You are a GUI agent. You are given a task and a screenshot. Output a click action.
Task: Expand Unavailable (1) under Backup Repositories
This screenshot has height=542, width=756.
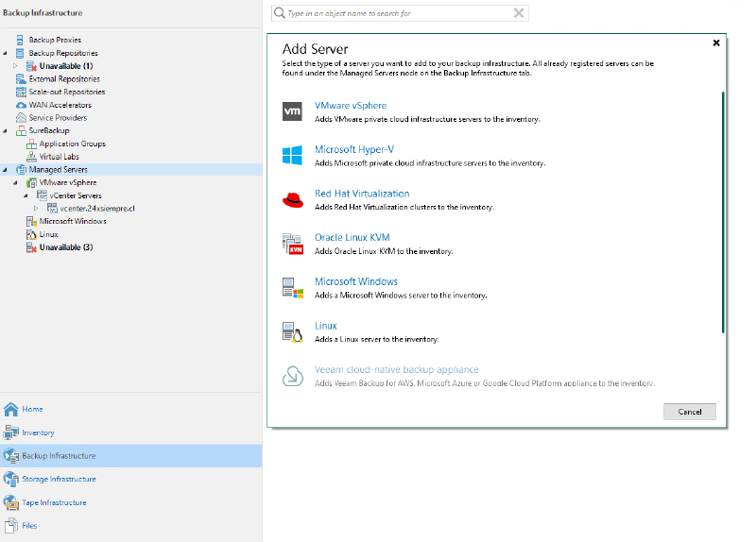tap(15, 66)
